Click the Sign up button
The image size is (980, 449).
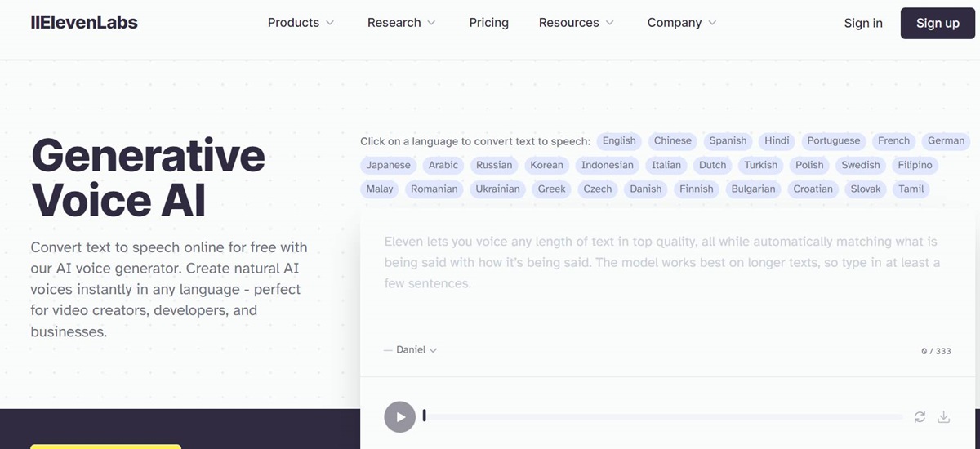938,23
